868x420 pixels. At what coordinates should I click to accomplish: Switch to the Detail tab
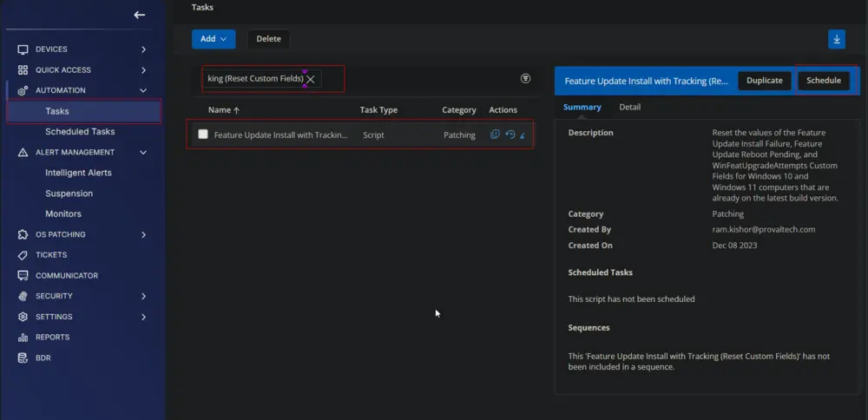point(630,108)
